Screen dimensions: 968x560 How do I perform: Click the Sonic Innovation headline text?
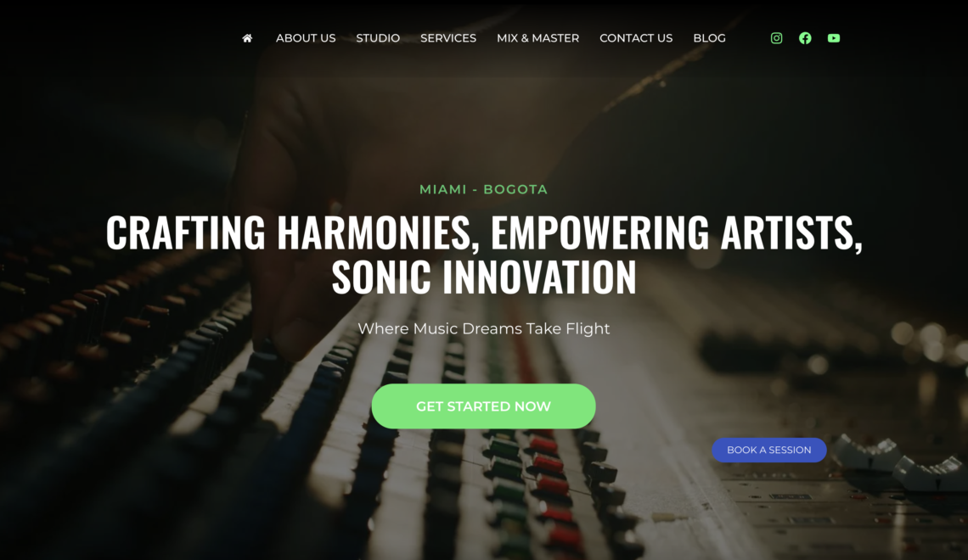[484, 277]
